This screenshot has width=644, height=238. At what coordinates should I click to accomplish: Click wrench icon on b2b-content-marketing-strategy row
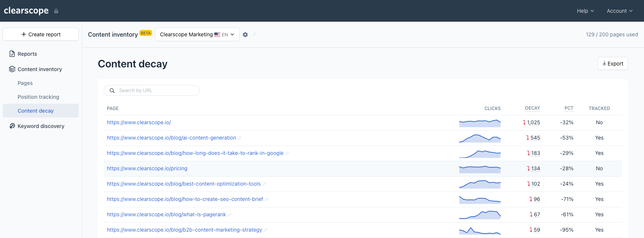[x=266, y=230]
